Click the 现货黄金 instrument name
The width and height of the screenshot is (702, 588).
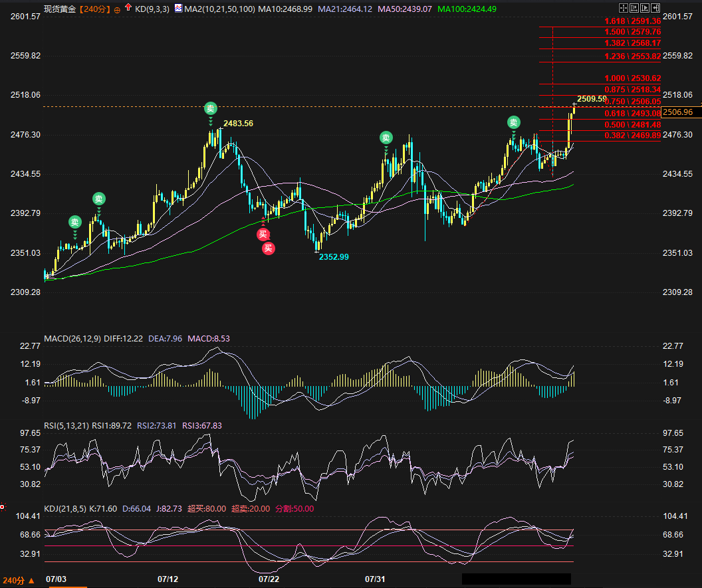coord(60,9)
